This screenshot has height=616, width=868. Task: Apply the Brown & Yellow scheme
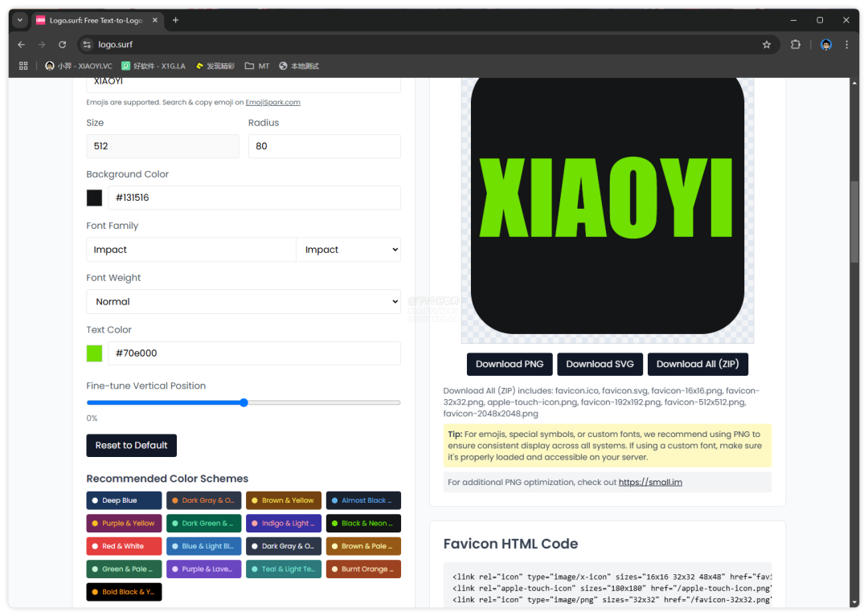[284, 500]
